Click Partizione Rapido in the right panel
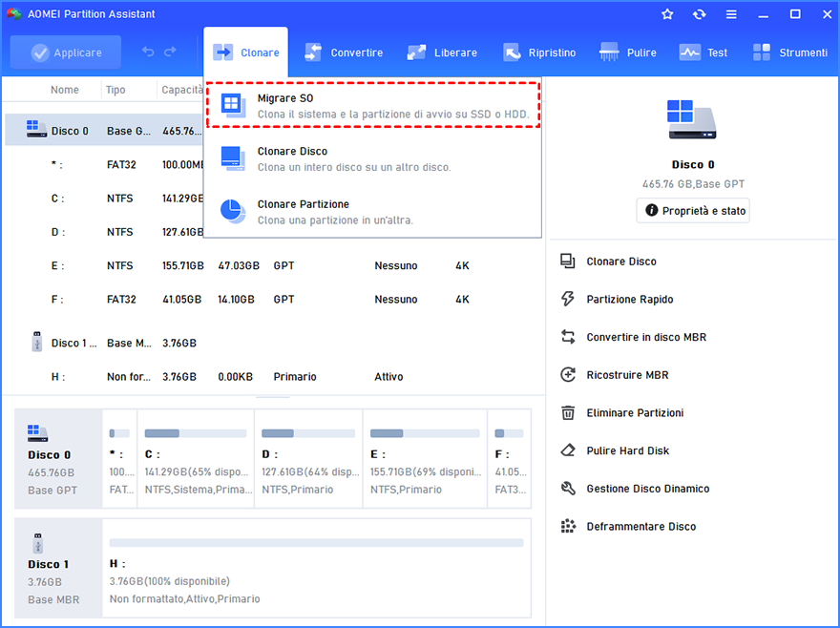 pos(629,299)
